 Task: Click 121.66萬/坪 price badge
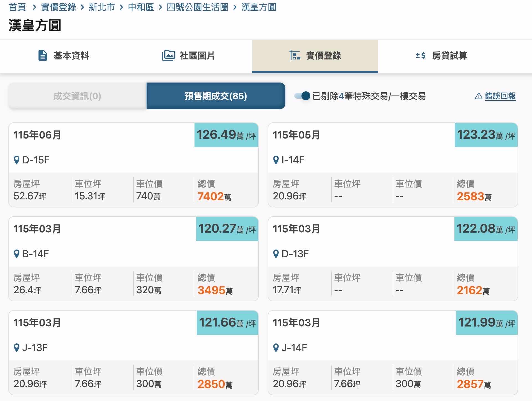click(227, 323)
